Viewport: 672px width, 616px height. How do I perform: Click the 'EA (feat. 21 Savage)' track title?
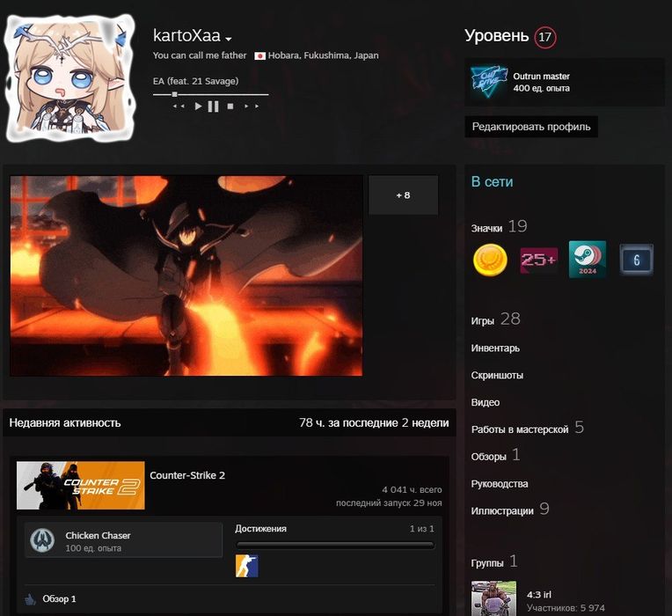195,81
